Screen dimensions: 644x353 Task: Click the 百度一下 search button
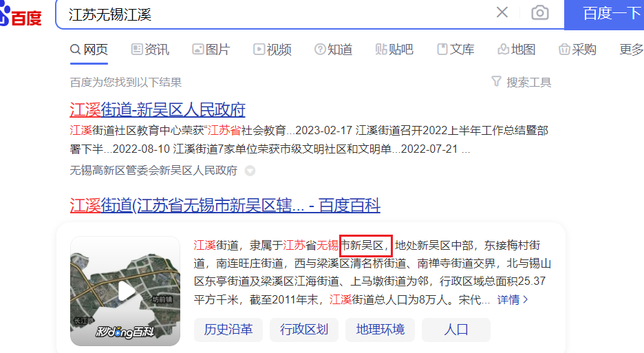[x=604, y=14]
